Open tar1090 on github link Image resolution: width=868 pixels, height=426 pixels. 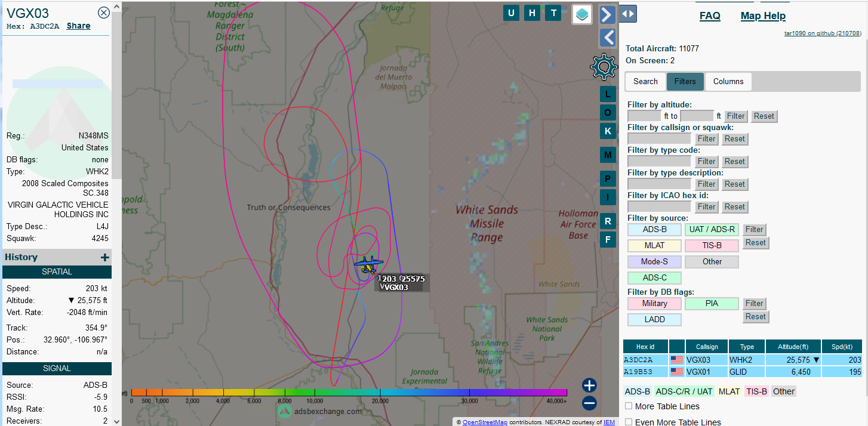(x=823, y=33)
